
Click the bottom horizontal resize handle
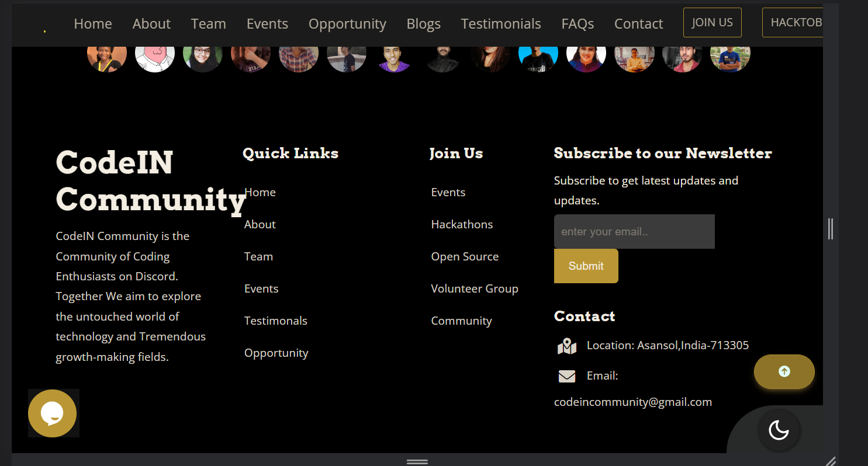tap(417, 461)
